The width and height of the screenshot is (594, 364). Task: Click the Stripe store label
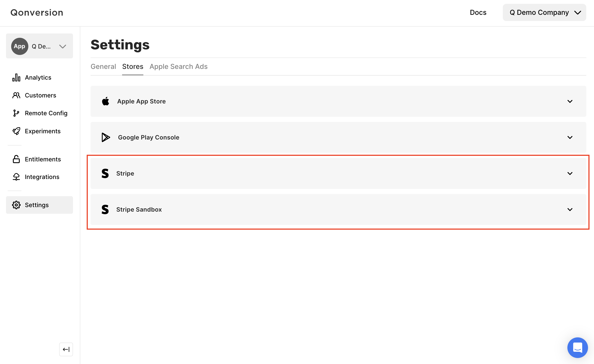[x=125, y=174]
